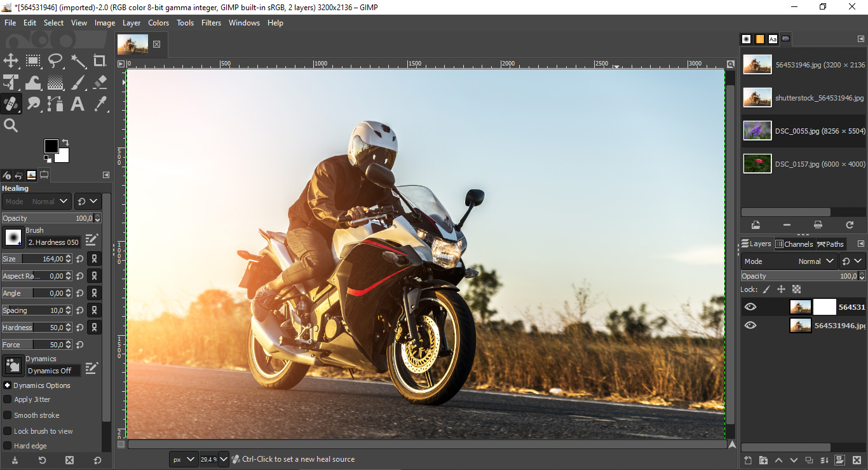Activate the Text tool
This screenshot has height=470, width=868.
click(78, 104)
